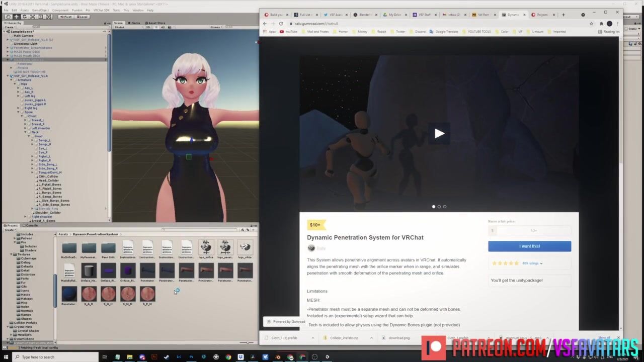Select the Move tool in Unity toolbar
The image size is (644, 362).
tap(16, 17)
